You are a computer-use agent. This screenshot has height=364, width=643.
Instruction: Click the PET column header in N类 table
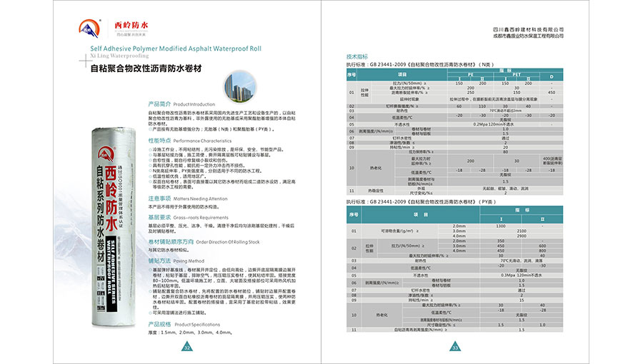(x=517, y=74)
